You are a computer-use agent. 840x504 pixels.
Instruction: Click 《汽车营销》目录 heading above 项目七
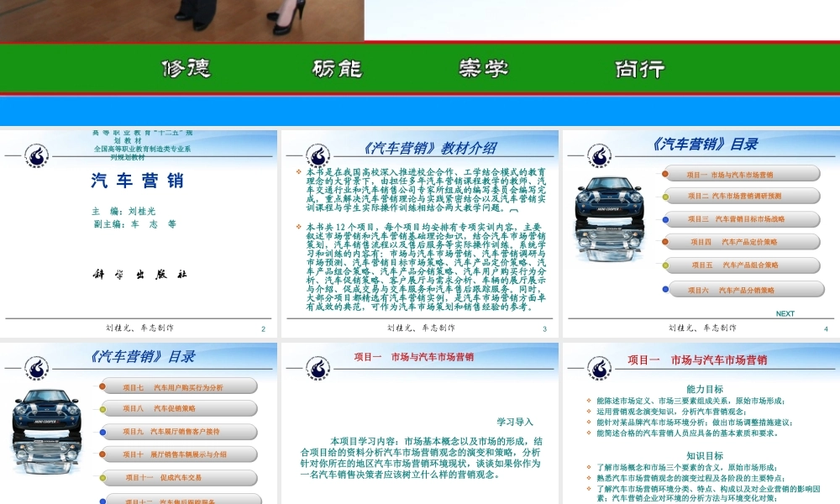pos(142,357)
